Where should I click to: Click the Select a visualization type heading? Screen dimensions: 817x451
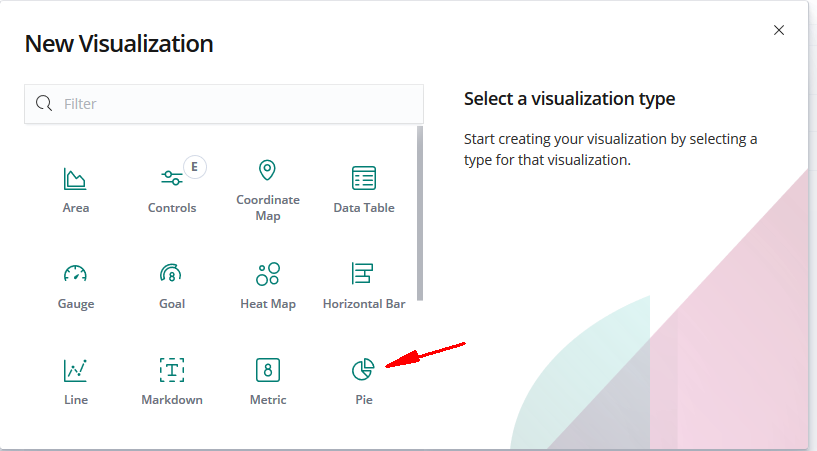point(570,99)
